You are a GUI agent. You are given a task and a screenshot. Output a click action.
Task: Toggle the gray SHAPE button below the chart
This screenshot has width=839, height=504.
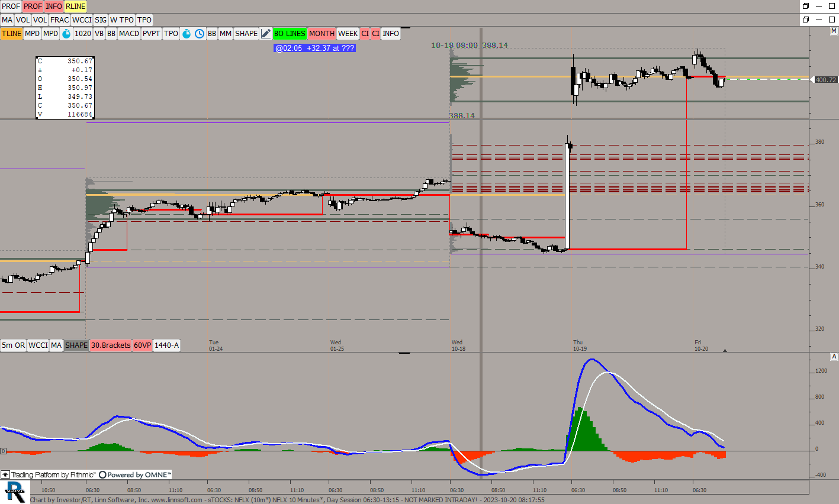coord(76,345)
